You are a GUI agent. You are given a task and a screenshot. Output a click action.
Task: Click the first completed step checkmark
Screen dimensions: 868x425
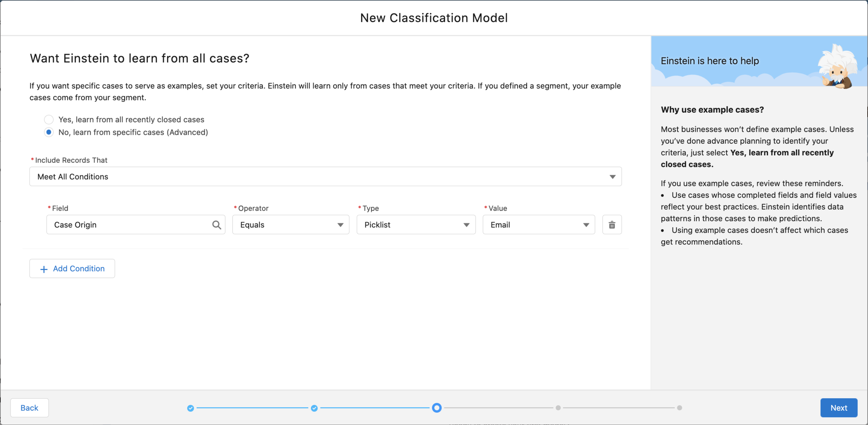[191, 408]
